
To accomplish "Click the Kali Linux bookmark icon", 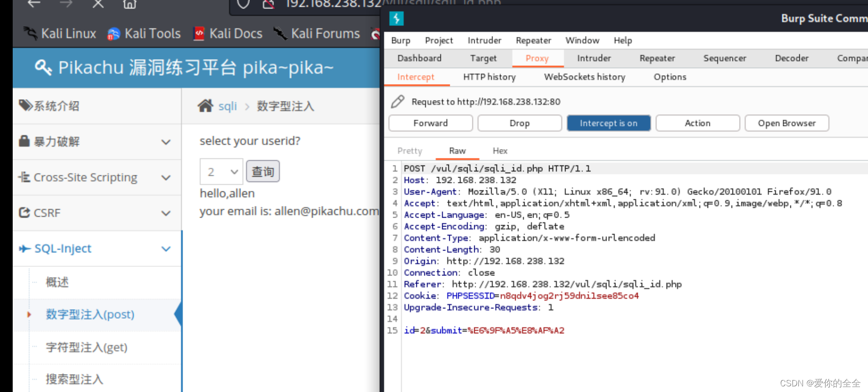I will 31,33.
